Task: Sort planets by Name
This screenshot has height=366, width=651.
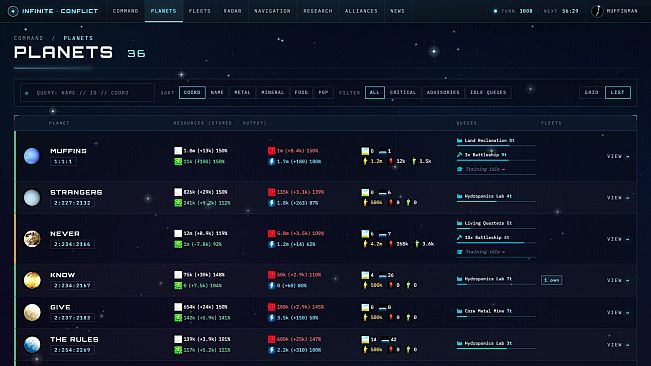Action: (217, 93)
